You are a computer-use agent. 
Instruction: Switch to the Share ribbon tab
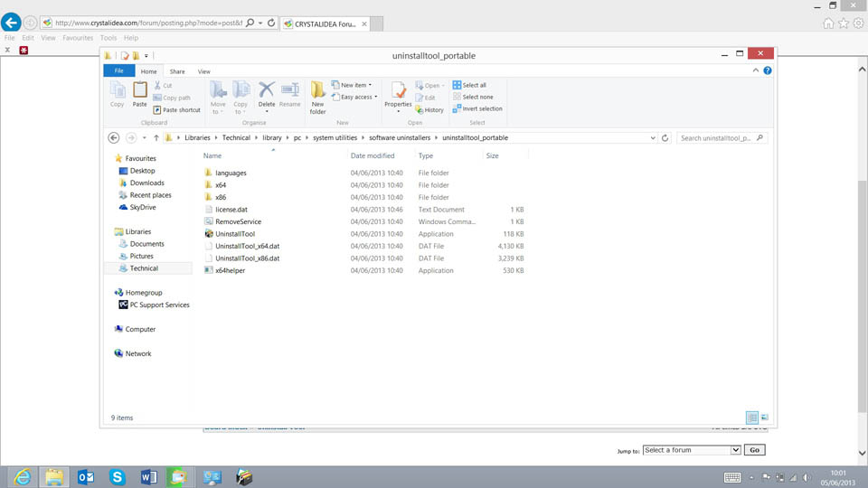point(177,71)
